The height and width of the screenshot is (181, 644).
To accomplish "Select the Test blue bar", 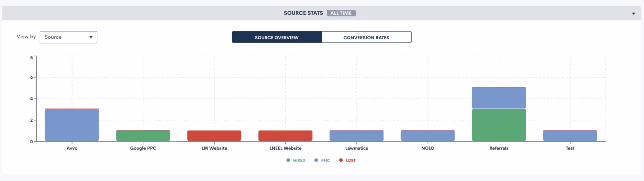I will click(570, 136).
